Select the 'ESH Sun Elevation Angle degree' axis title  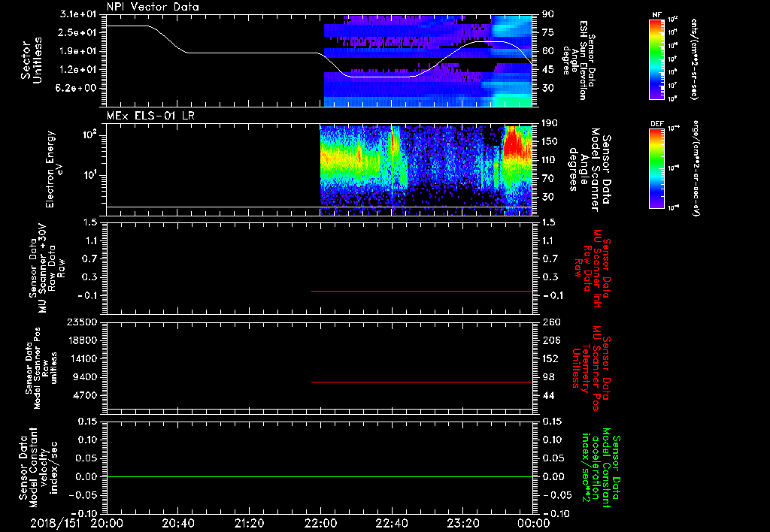point(578,60)
